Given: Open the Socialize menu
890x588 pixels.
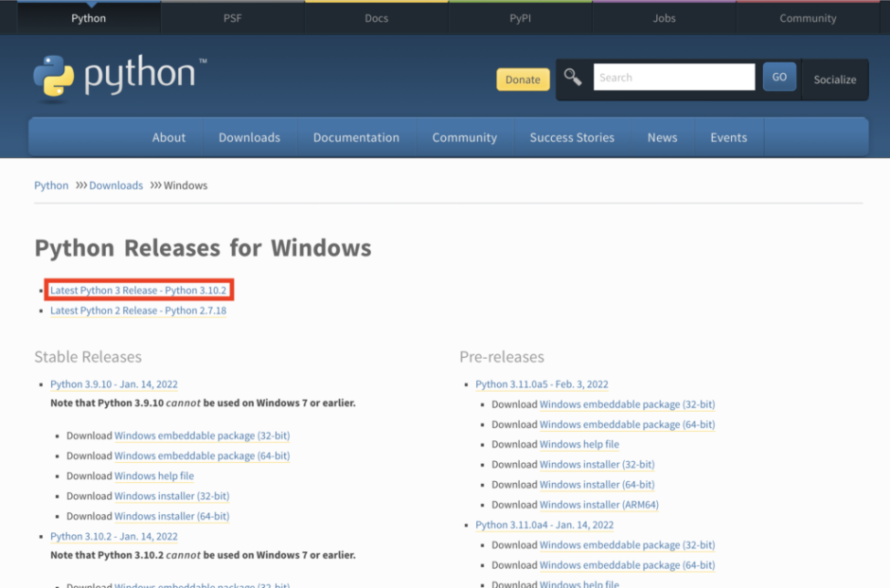Looking at the screenshot, I should (x=834, y=80).
